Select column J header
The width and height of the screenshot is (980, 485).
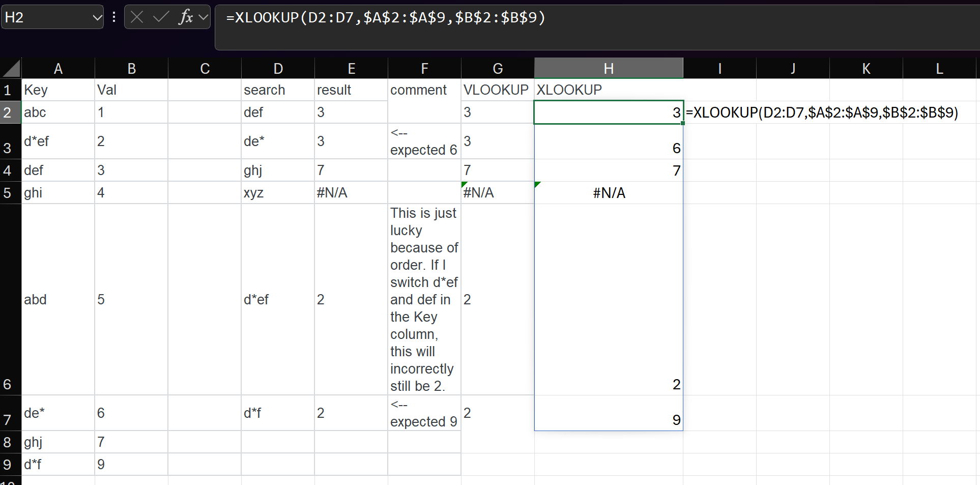point(793,69)
